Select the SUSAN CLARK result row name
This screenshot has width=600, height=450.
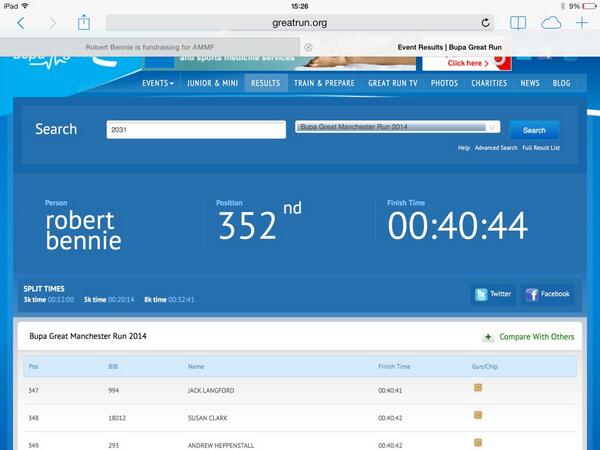click(207, 418)
